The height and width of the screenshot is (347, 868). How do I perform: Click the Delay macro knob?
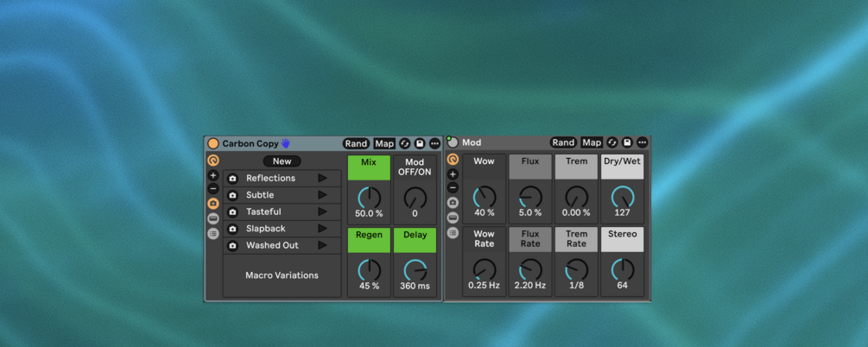pos(415,270)
